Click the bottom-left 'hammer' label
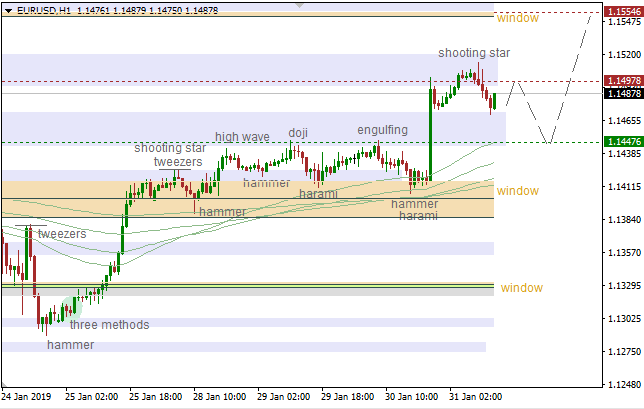644x409 pixels. (70, 344)
